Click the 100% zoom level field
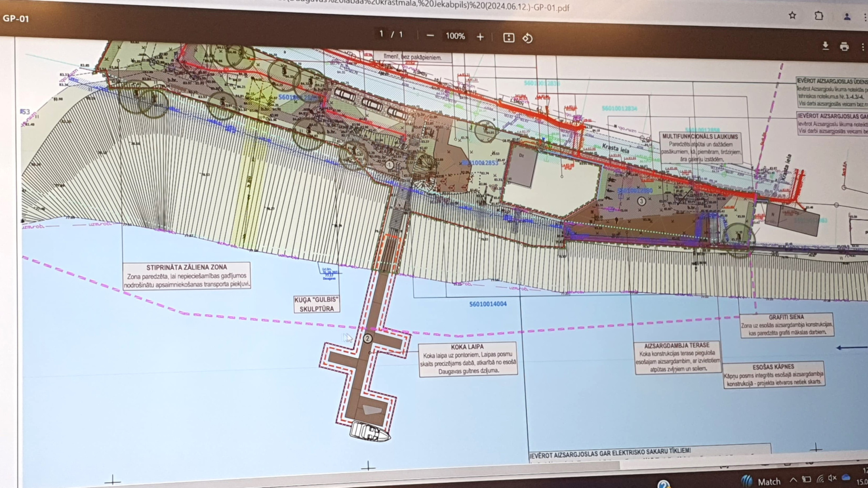Image resolution: width=868 pixels, height=488 pixels. [x=455, y=36]
